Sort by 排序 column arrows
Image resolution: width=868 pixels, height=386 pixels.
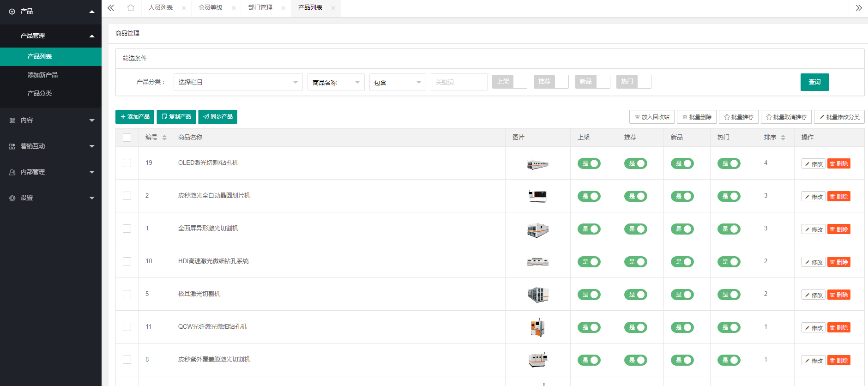pos(783,138)
